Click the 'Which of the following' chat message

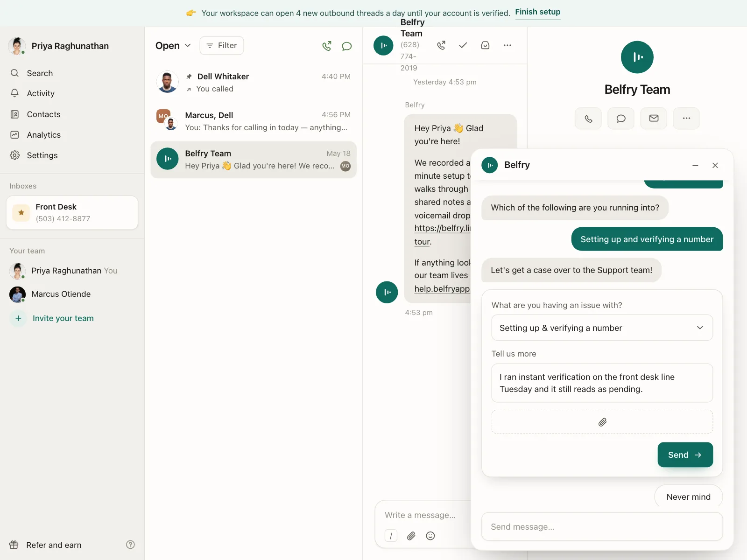click(575, 208)
